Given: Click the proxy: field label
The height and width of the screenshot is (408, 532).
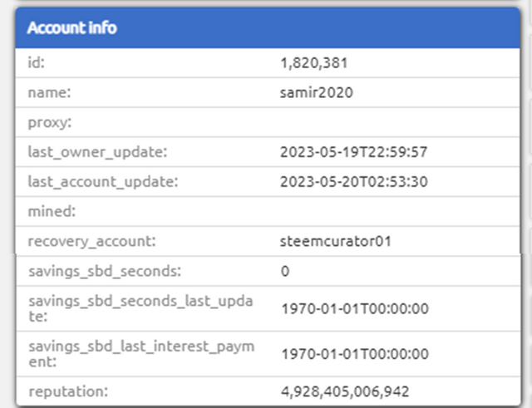Looking at the screenshot, I should [50, 122].
